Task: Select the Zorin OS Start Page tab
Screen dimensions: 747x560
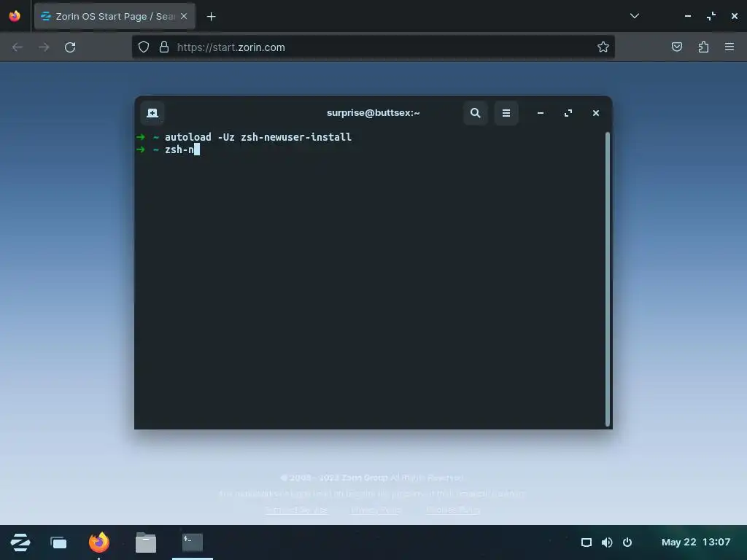Action: coord(115,16)
